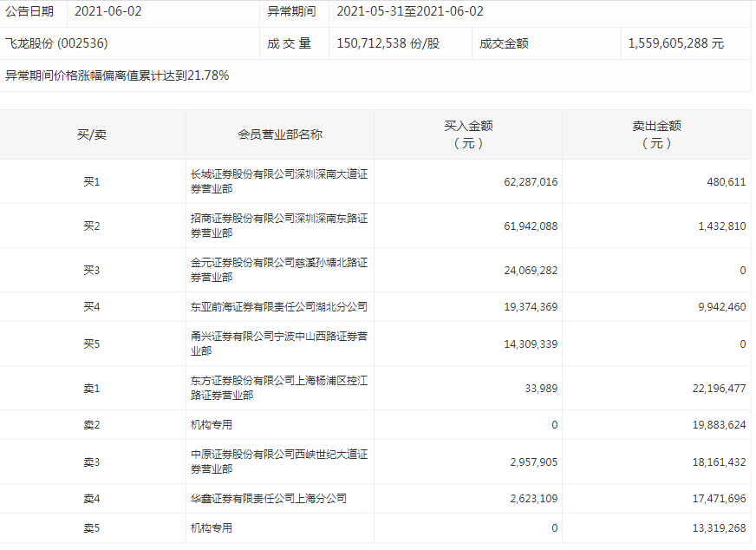Image resolution: width=756 pixels, height=550 pixels.
Task: Select sell amount 18,161,432
Action: pyautogui.click(x=719, y=462)
